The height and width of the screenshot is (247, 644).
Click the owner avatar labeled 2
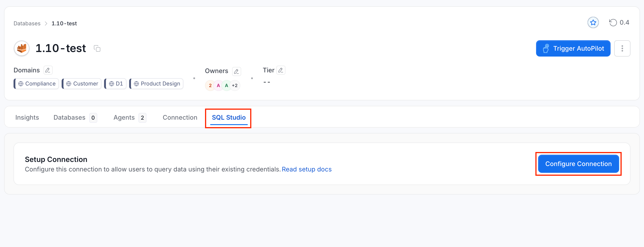click(x=210, y=85)
